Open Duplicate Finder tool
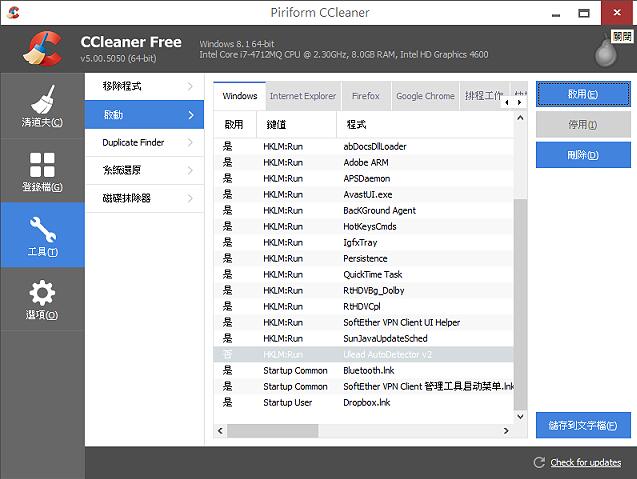 click(144, 143)
